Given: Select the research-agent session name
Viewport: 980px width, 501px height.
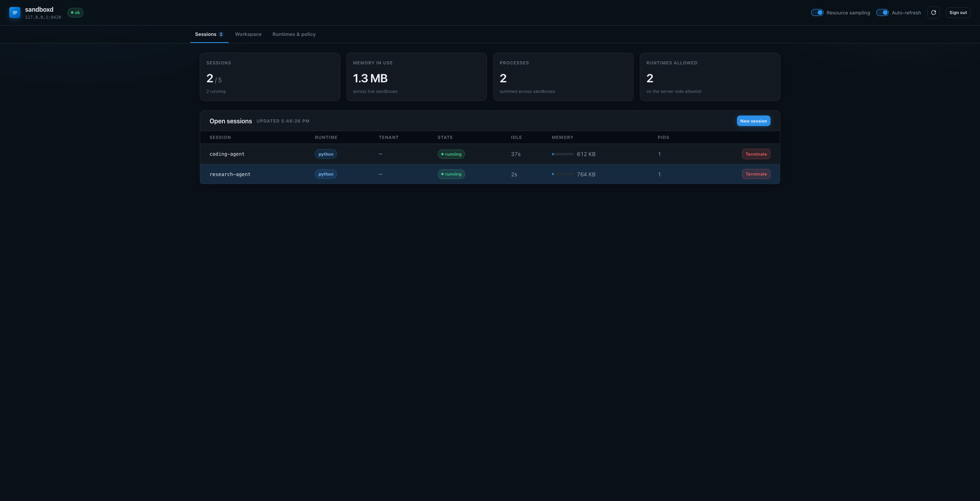Looking at the screenshot, I should (x=230, y=174).
